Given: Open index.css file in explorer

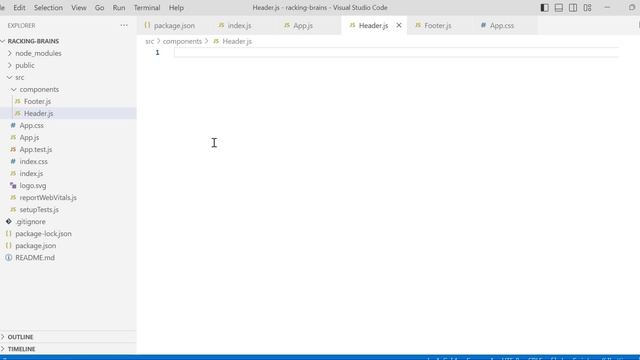Looking at the screenshot, I should point(33,162).
